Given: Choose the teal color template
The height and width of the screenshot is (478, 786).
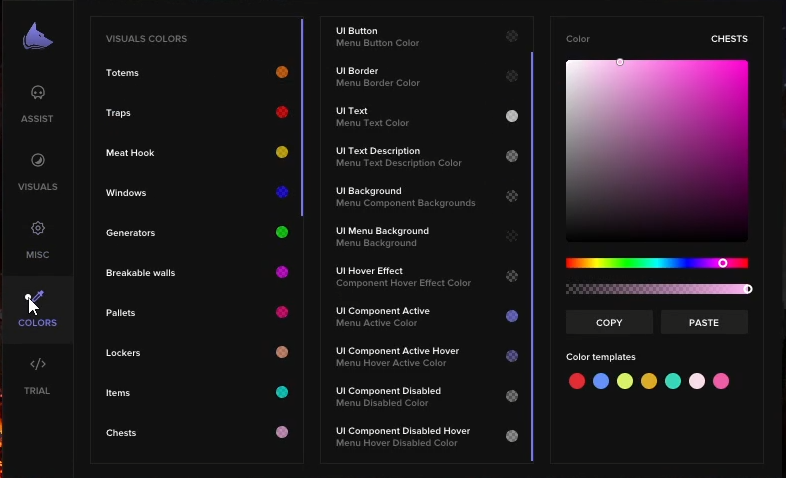Looking at the screenshot, I should click(673, 381).
